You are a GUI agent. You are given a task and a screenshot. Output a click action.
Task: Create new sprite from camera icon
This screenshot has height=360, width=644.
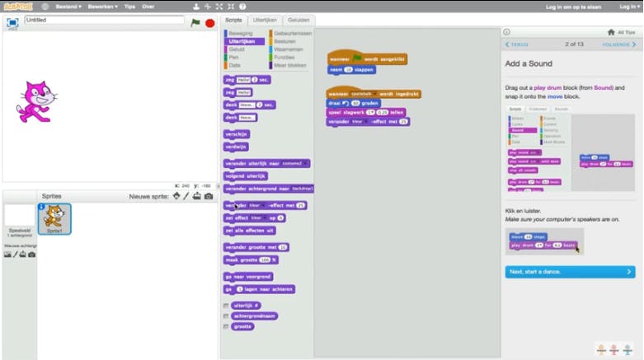pyautogui.click(x=209, y=196)
